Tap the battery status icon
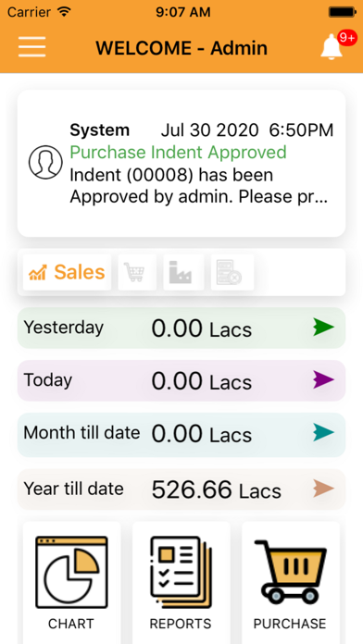Viewport: 363px width, 644px height. [x=342, y=12]
